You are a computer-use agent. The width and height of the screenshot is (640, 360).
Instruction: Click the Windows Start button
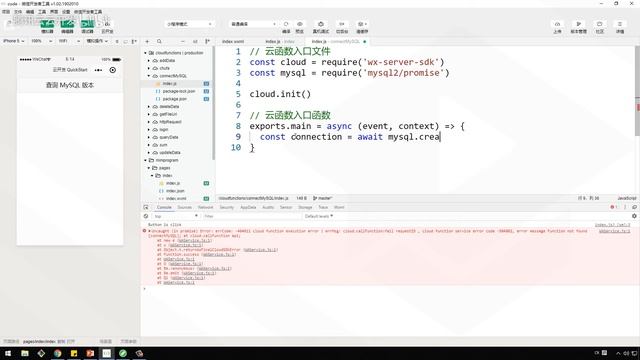pyautogui.click(x=8, y=353)
